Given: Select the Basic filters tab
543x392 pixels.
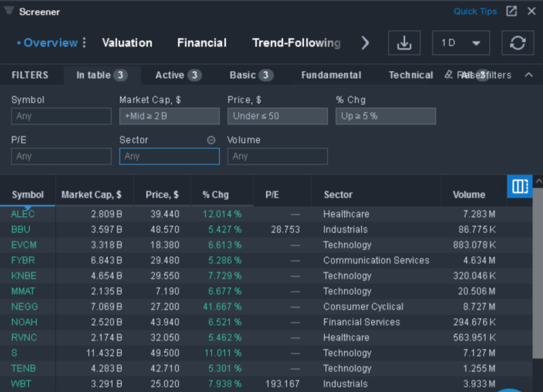Looking at the screenshot, I should (251, 75).
